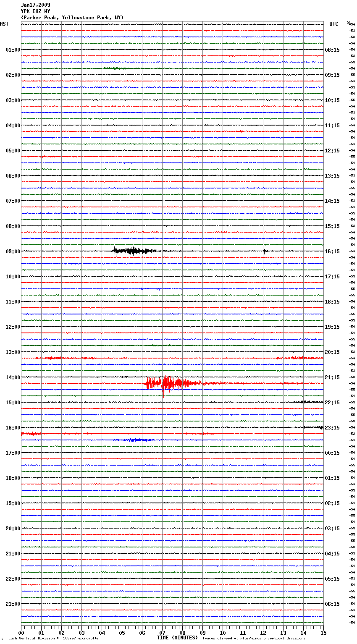This screenshot has width=357, height=644.
Task: Click the 00:15 UTC time label
Action: 332,453
